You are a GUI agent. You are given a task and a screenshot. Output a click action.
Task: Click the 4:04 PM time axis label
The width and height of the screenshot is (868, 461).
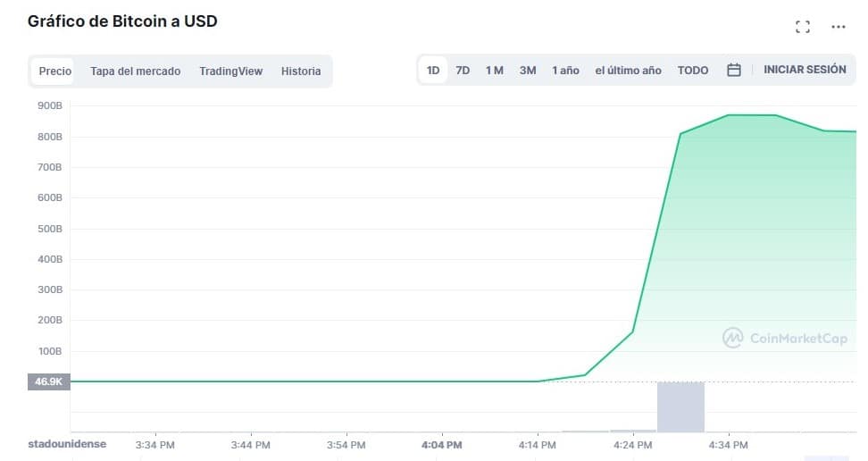coord(442,445)
